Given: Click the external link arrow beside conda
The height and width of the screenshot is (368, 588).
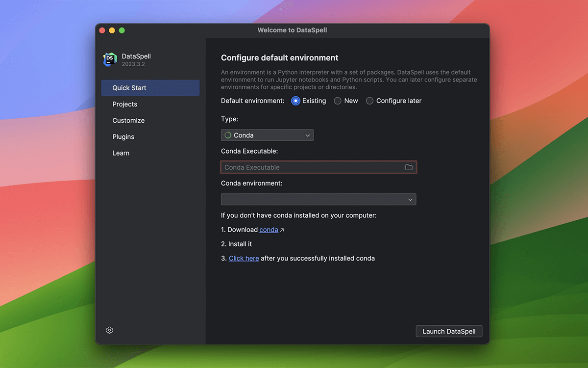Looking at the screenshot, I should tap(282, 230).
